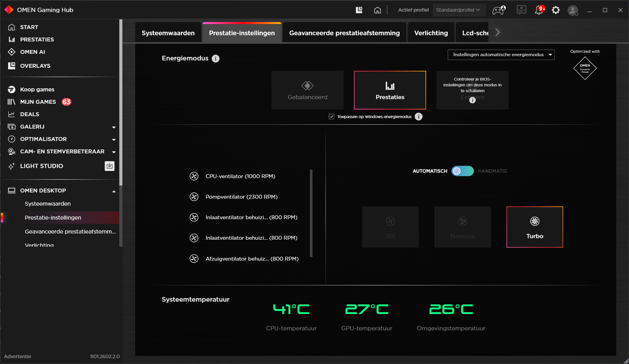Open overlays icon in title bar
This screenshot has height=364, width=629.
coord(359,10)
